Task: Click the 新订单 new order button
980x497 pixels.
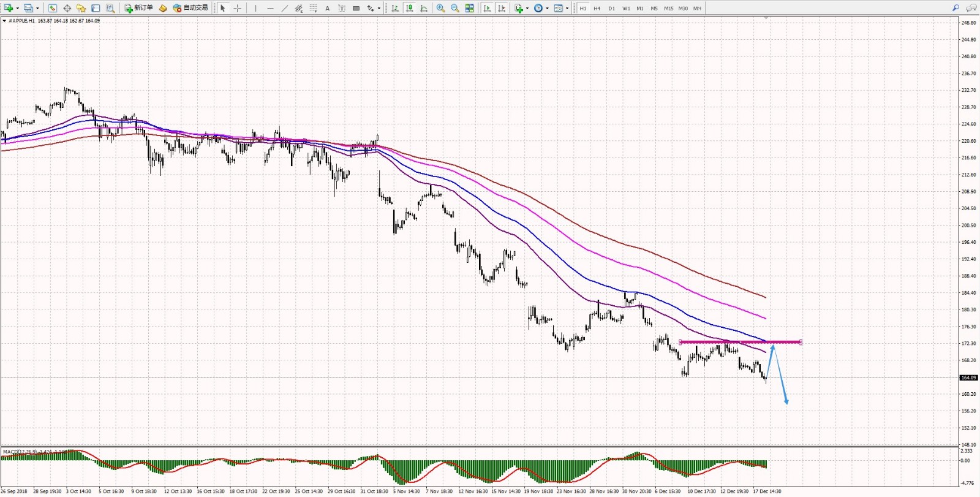Action: pos(139,8)
